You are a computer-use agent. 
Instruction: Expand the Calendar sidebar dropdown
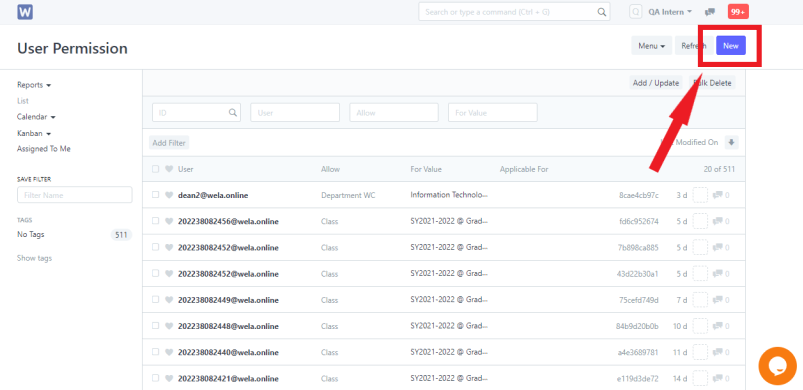(36, 117)
